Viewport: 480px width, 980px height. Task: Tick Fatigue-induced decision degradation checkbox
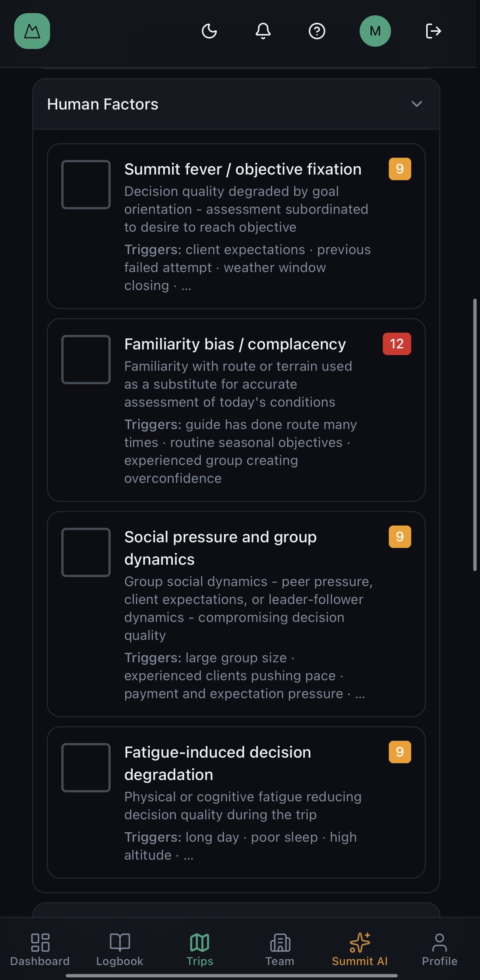[x=86, y=768]
